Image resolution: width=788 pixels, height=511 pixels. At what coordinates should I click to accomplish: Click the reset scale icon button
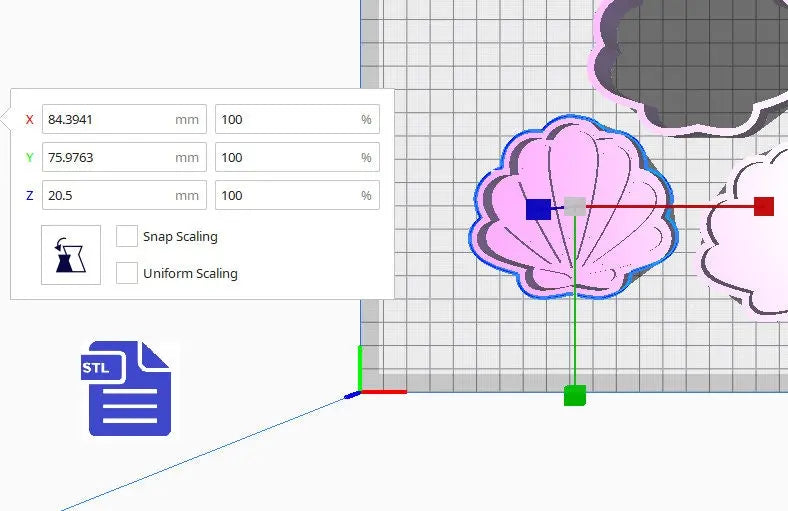click(x=71, y=255)
